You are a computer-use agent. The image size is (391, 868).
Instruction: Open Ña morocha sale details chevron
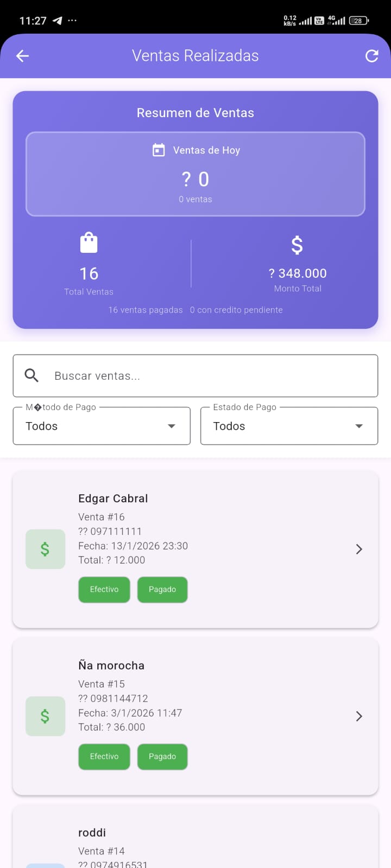359,717
